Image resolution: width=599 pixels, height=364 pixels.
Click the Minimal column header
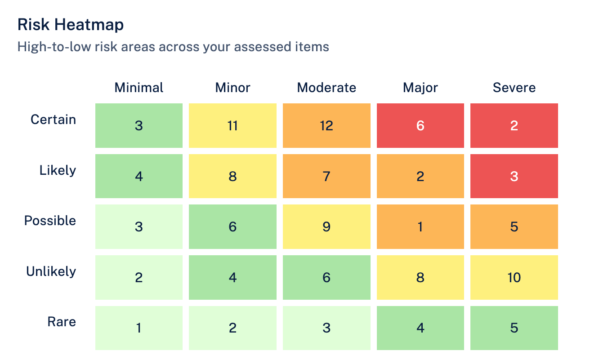point(139,87)
